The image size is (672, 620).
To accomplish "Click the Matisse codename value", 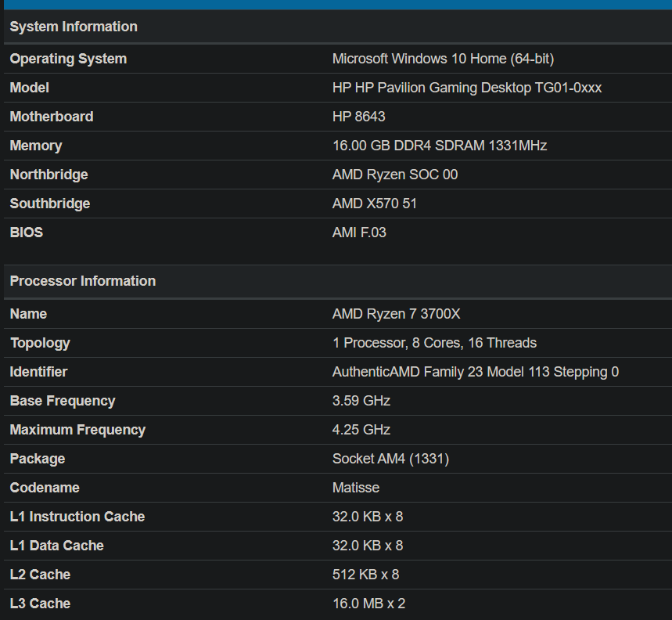I will 356,488.
